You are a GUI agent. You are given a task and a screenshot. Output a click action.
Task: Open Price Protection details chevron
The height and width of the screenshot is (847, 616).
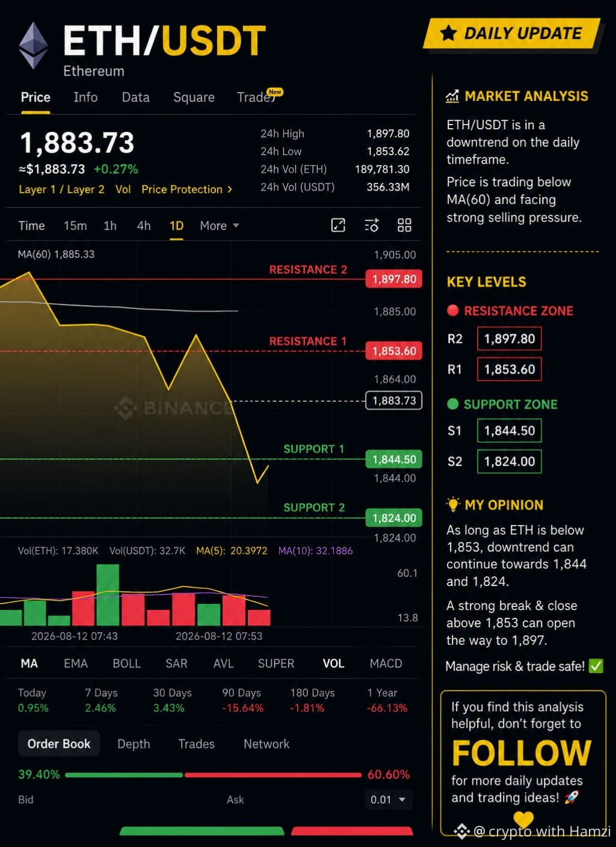click(230, 189)
